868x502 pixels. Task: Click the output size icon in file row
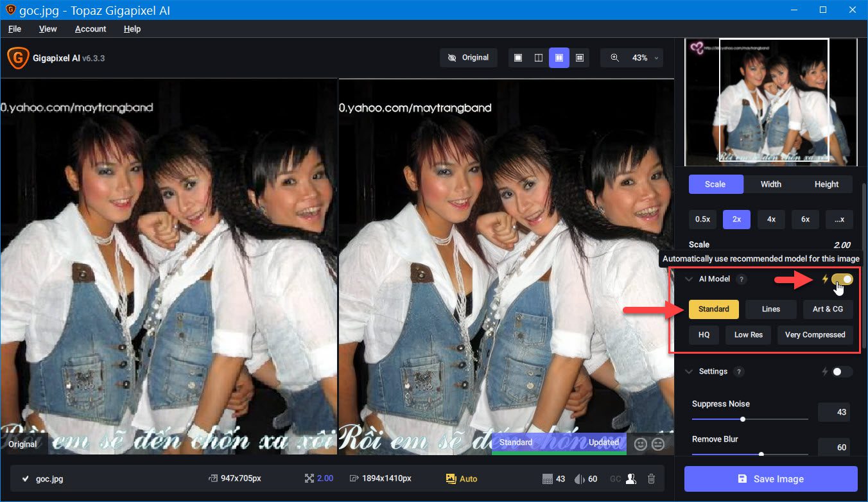pos(354,479)
